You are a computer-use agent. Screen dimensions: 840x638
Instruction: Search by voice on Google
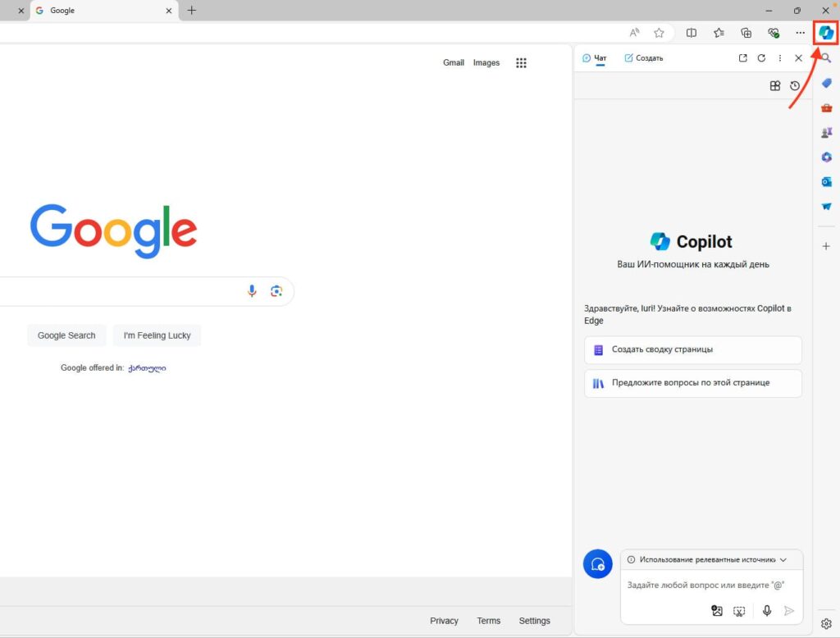252,291
